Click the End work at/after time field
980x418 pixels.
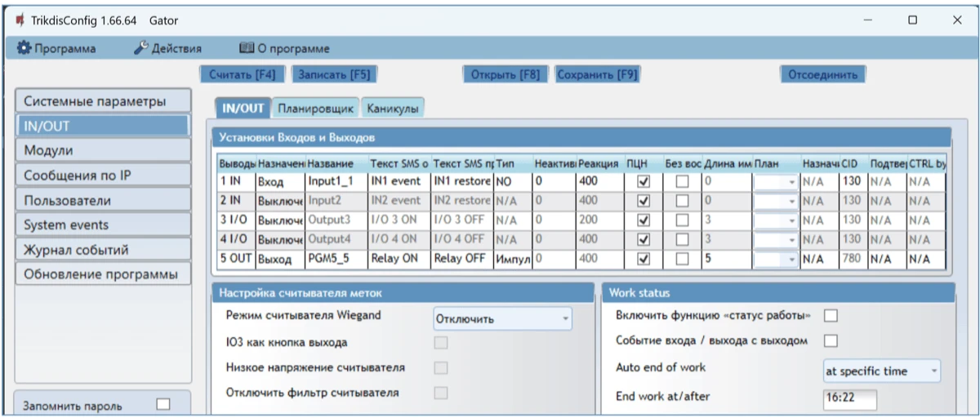[x=849, y=399]
